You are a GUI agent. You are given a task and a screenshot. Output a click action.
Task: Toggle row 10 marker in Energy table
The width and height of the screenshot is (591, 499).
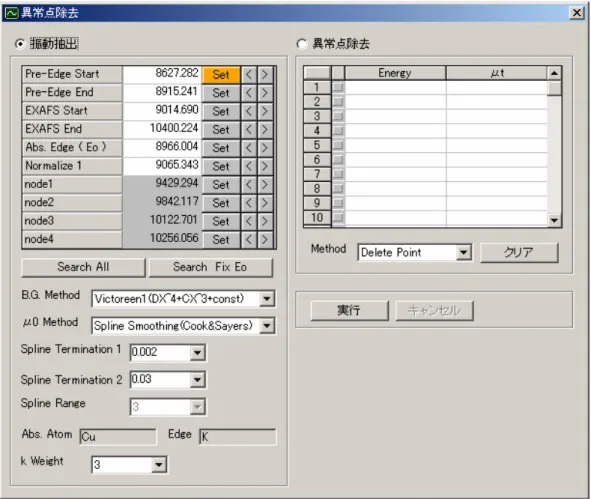pos(338,218)
